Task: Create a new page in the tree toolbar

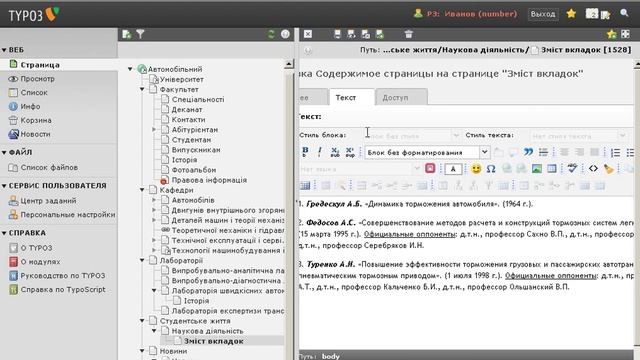Action: 127,34
